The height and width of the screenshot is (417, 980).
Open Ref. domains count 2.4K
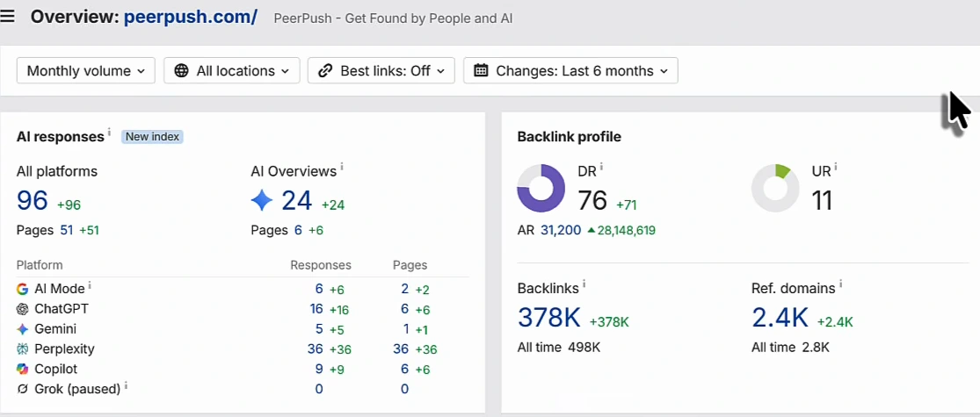780,318
